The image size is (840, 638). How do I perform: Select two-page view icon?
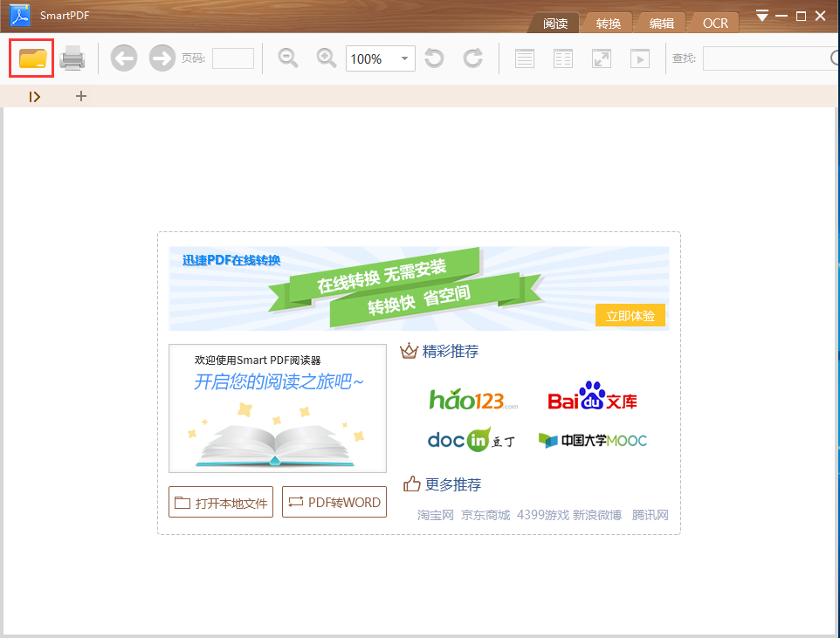coord(562,58)
